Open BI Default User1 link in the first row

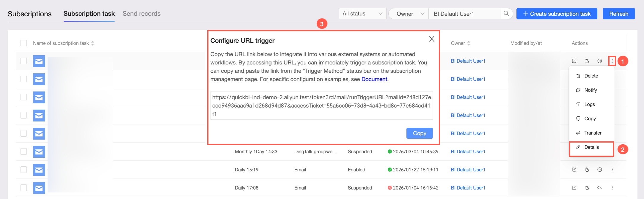coord(468,61)
